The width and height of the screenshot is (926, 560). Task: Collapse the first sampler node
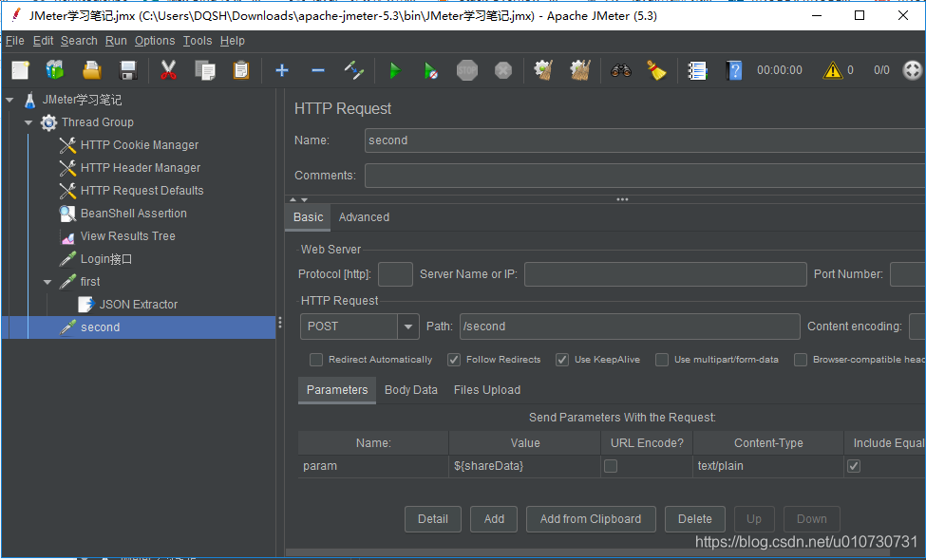47,282
